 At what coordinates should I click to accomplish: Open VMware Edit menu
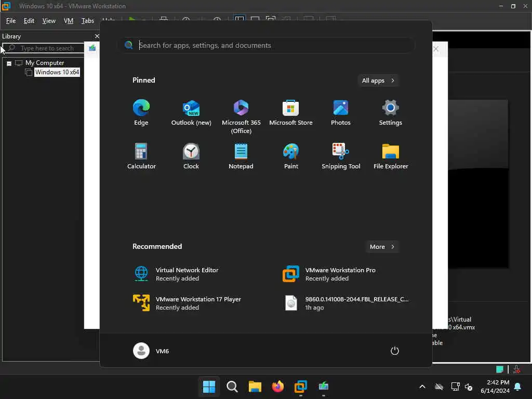point(29,21)
